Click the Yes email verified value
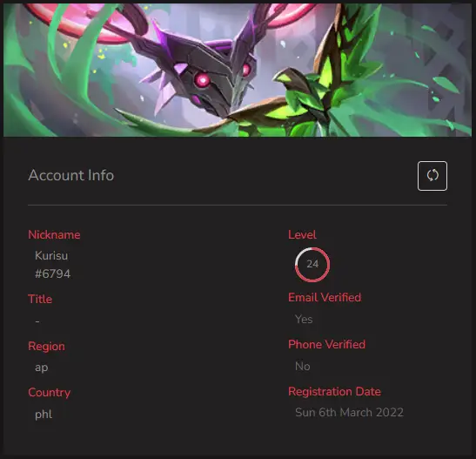476x459 pixels. point(304,320)
